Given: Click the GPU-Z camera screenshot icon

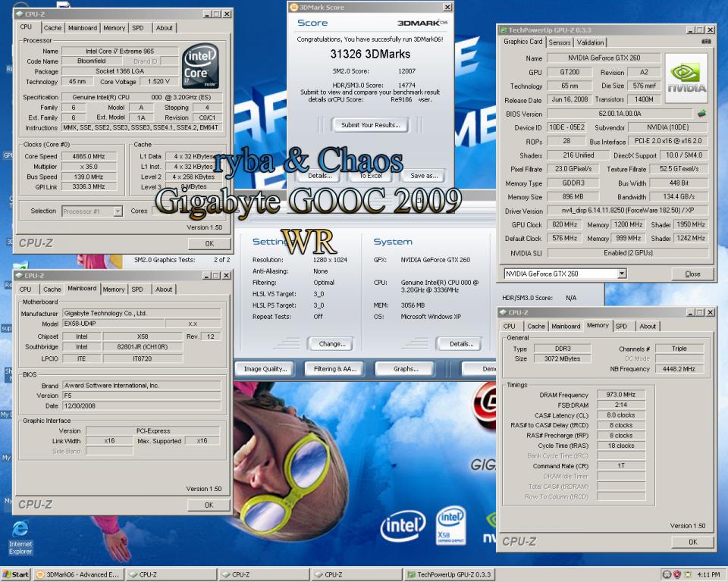Looking at the screenshot, I should (706, 42).
